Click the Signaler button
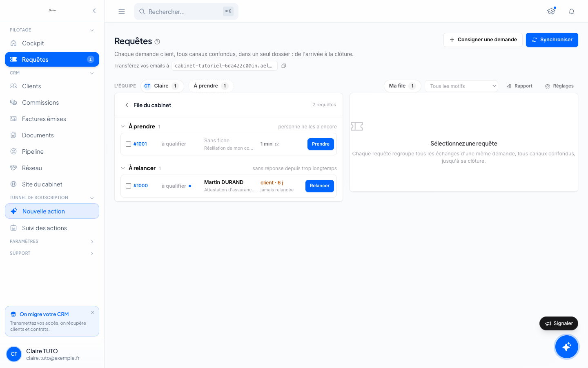The width and height of the screenshot is (588, 368). click(x=559, y=323)
